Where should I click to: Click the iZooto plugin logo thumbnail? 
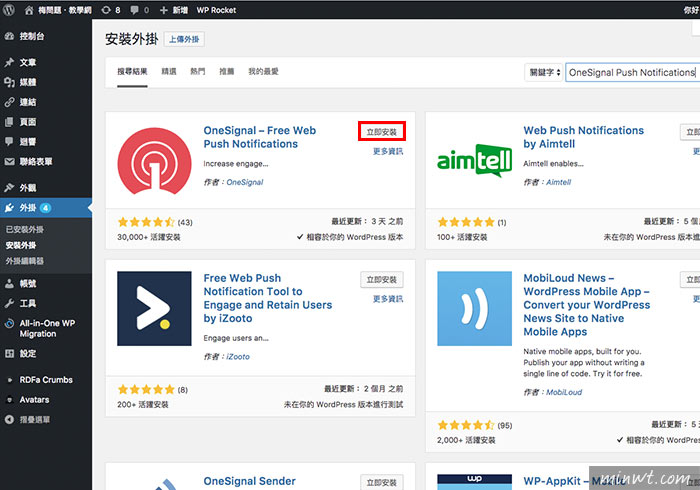coord(154,308)
